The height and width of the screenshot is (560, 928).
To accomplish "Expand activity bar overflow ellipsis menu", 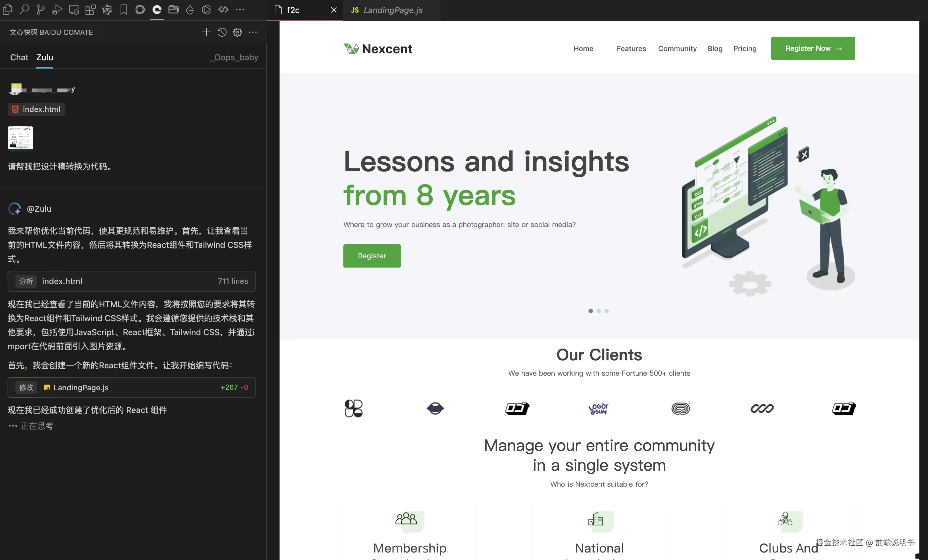I will [x=240, y=10].
